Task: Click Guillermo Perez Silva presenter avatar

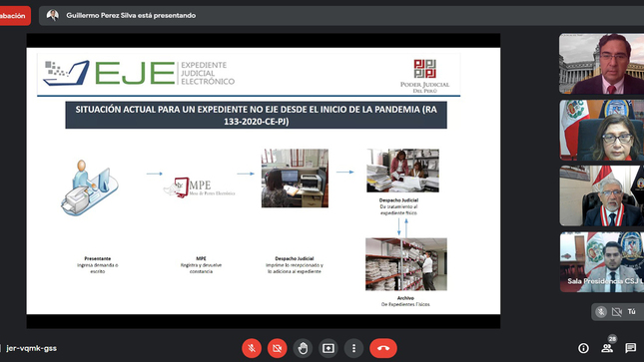Action: point(53,16)
